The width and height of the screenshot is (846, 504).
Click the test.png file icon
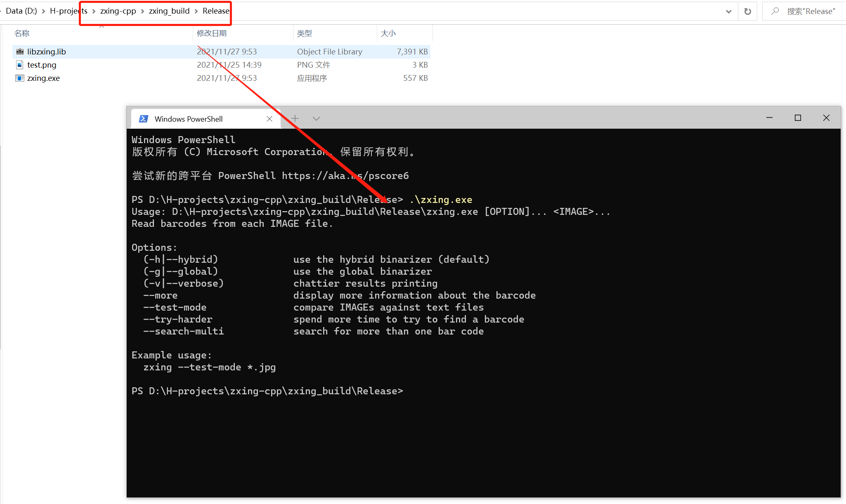point(19,65)
